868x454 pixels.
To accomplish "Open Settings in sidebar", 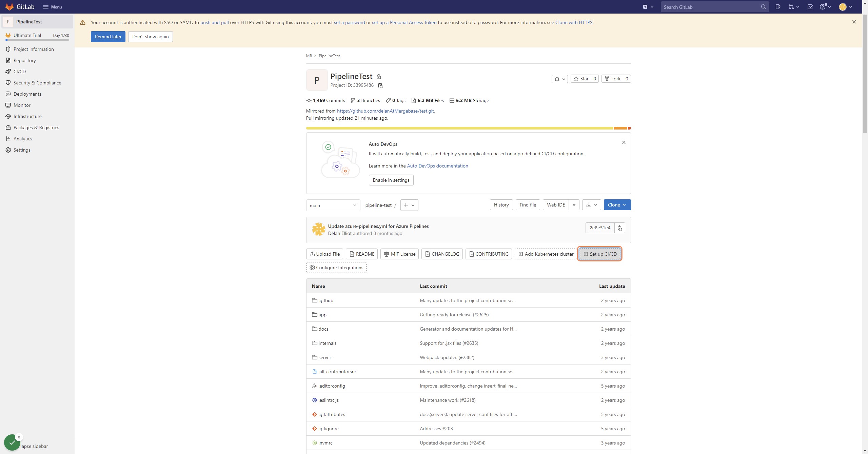I will tap(22, 150).
